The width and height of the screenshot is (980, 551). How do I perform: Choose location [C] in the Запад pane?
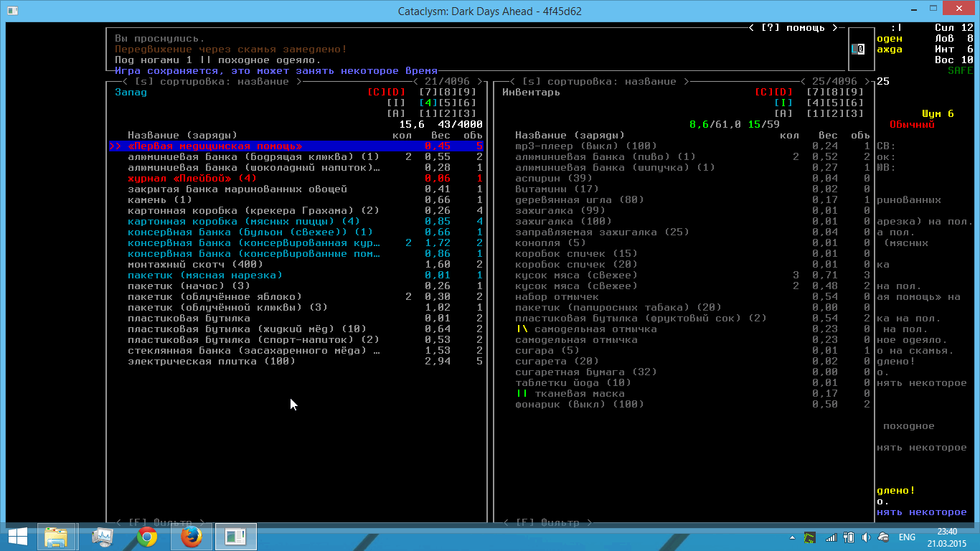coord(377,93)
